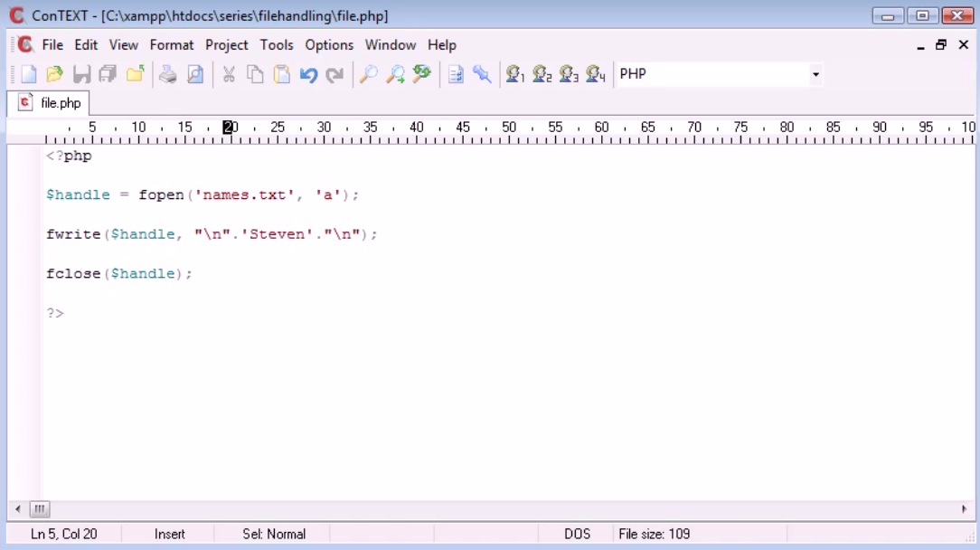
Task: Click the Find next icon
Action: pos(395,74)
